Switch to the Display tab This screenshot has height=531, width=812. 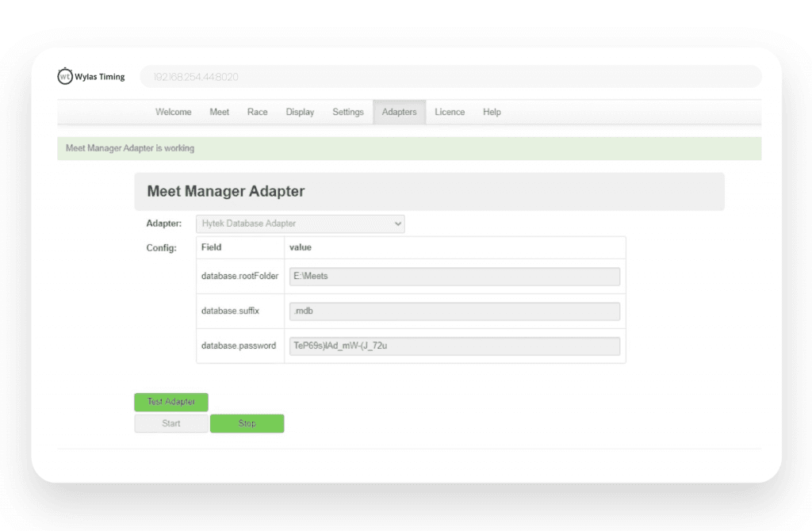300,112
